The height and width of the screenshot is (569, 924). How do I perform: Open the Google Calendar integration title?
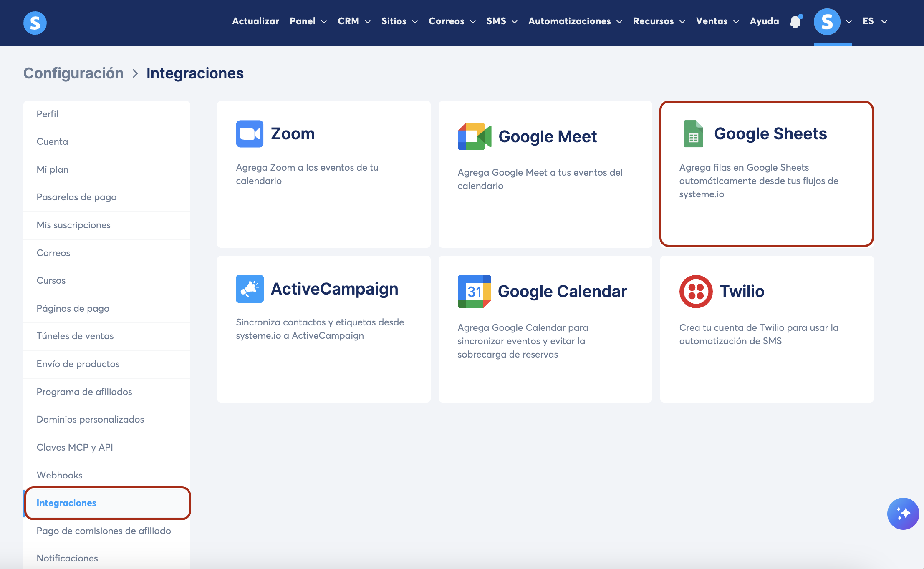click(x=562, y=292)
